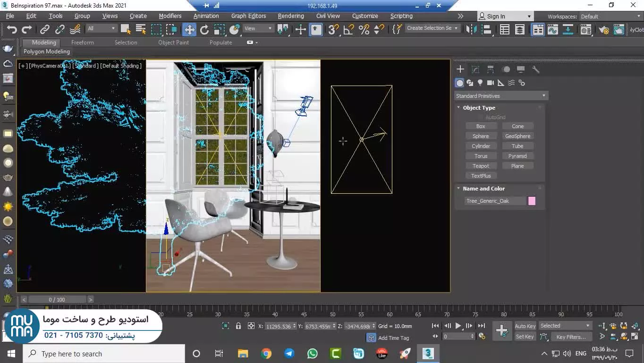
Task: Click the Unlink Selection icon
Action: (60, 29)
